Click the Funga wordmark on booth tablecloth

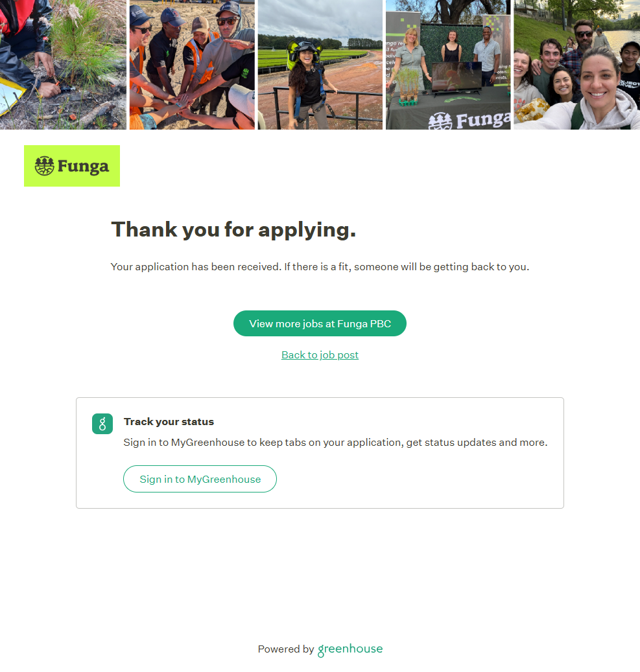[483, 120]
